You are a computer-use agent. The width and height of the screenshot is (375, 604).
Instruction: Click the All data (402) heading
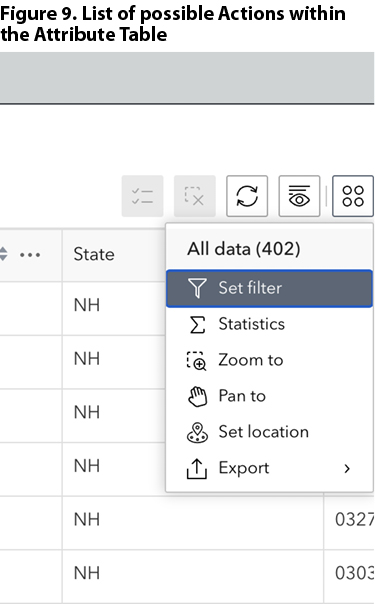pyautogui.click(x=243, y=249)
